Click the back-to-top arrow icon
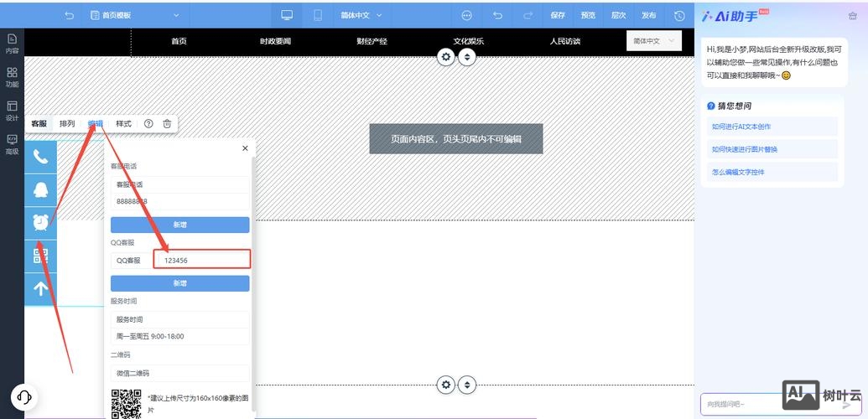 tap(40, 289)
